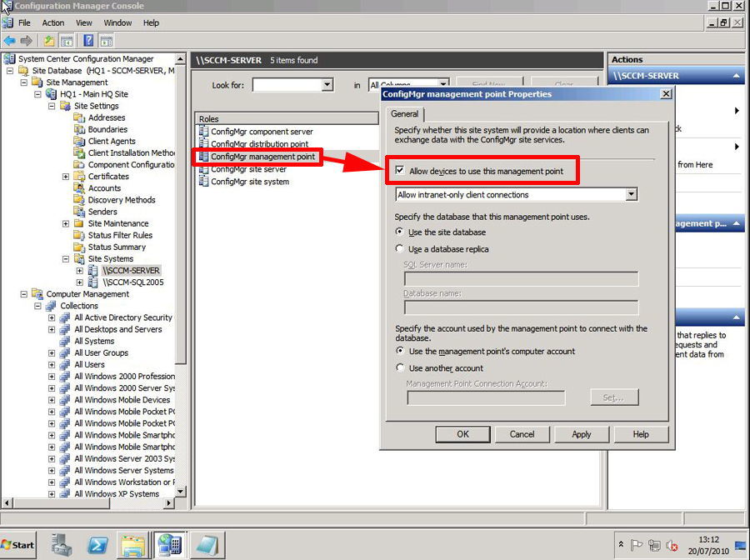The image size is (750, 560).
Task: Click Cancel in the Properties dialog
Action: pos(522,434)
